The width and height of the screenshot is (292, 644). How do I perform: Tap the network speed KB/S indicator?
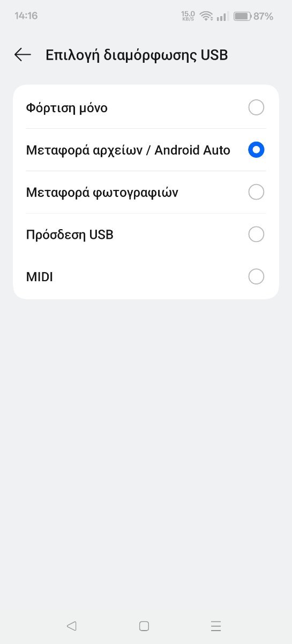click(188, 16)
